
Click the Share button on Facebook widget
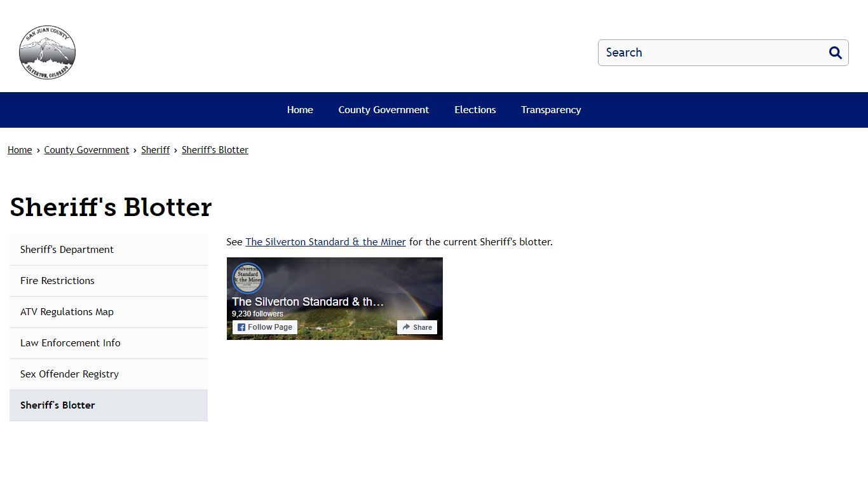(x=417, y=327)
